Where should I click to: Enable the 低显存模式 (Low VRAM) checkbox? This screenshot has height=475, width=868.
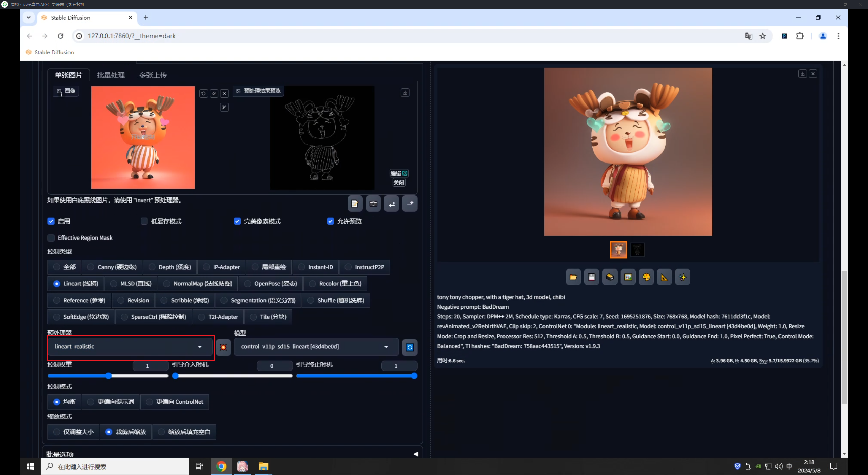pyautogui.click(x=144, y=221)
